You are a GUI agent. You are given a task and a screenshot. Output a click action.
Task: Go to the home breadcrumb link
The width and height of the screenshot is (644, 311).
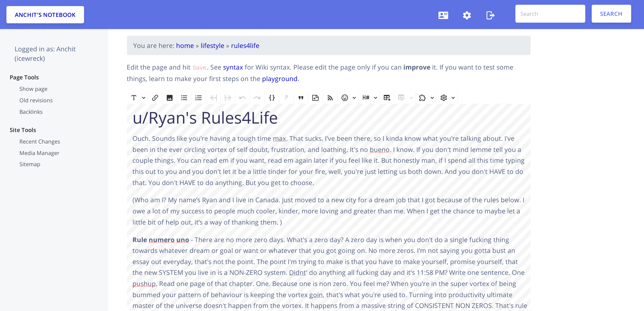(185, 46)
